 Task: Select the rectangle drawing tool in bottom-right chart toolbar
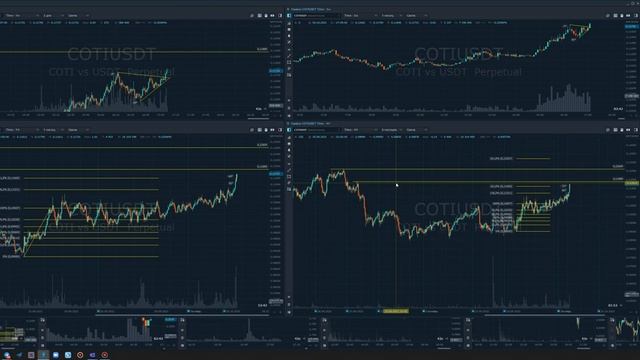coord(289,176)
